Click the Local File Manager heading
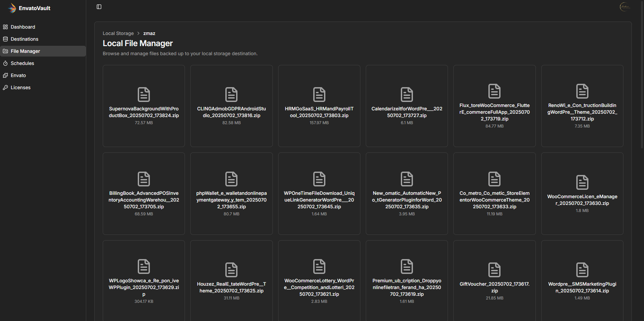Image resolution: width=644 pixels, height=321 pixels. [138, 43]
